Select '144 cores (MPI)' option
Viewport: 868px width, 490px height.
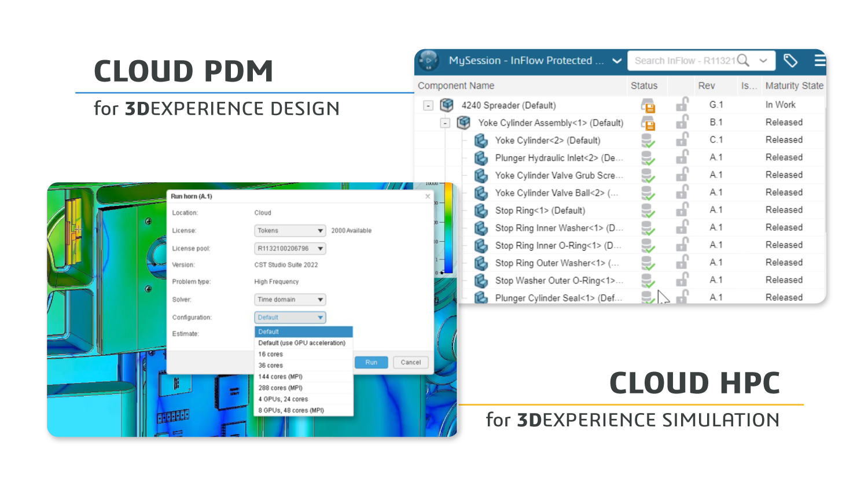(304, 377)
